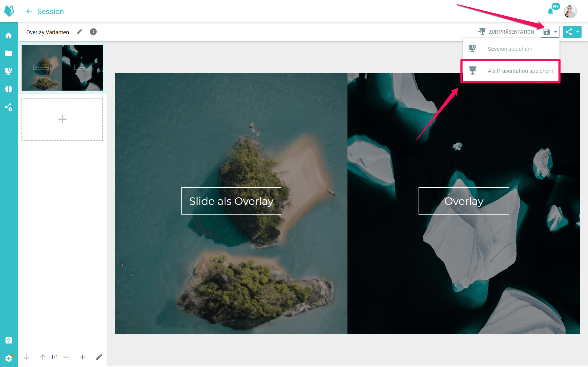Increase thumbnail zoom with plus button
Viewport: 588px width, 367px height.
pos(82,357)
